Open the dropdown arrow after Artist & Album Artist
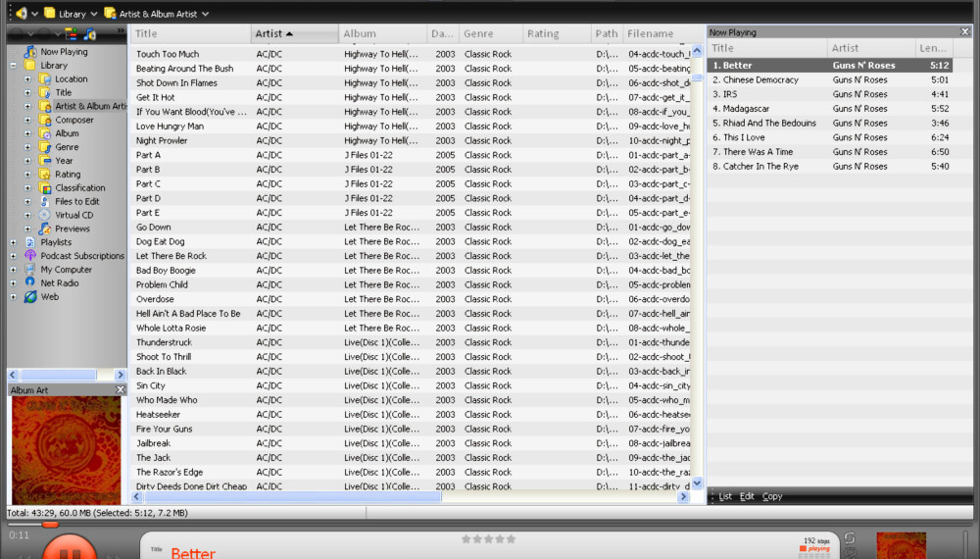 tap(205, 14)
